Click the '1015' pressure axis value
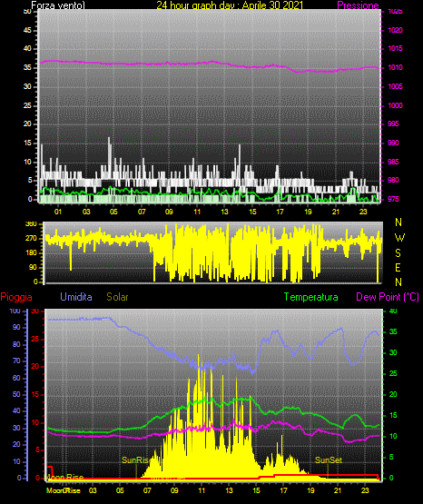Image resolution: width=423 pixels, height=504 pixels. 395,48
